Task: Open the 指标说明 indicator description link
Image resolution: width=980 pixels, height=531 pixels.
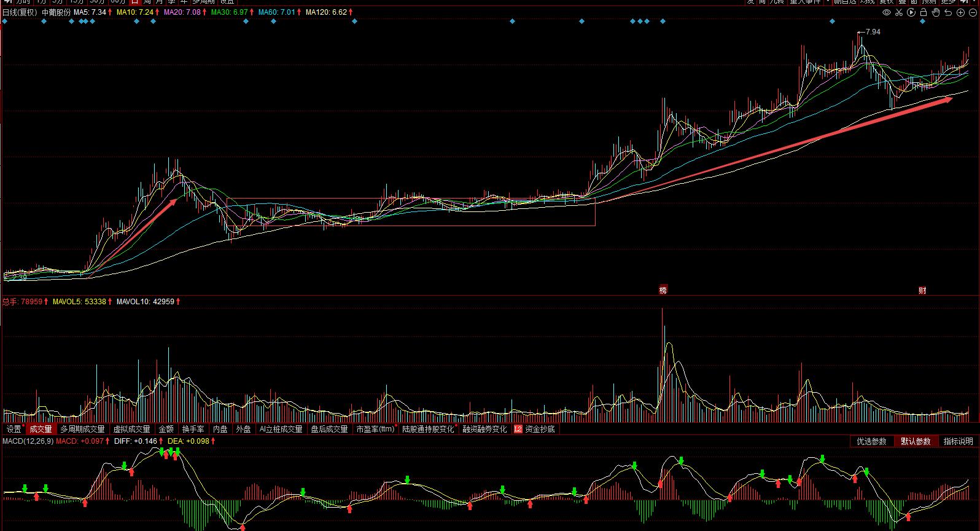Action: (958, 441)
